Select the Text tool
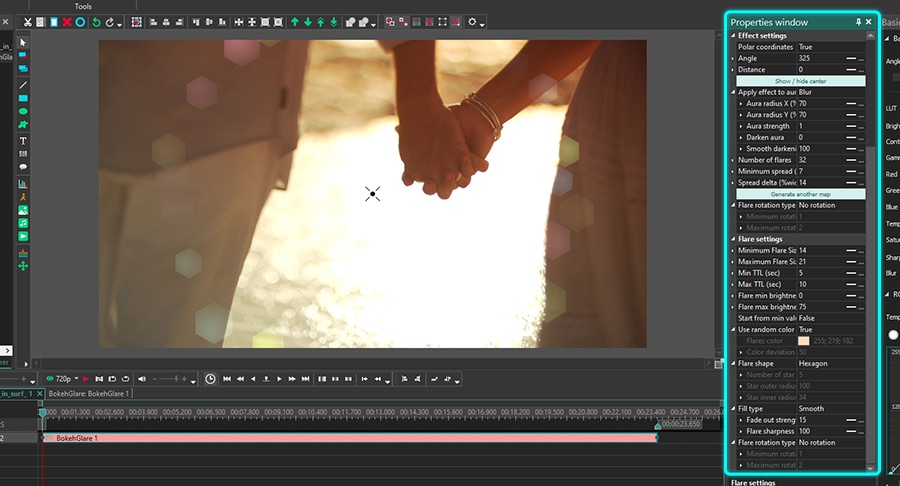This screenshot has width=900, height=486. [x=23, y=141]
